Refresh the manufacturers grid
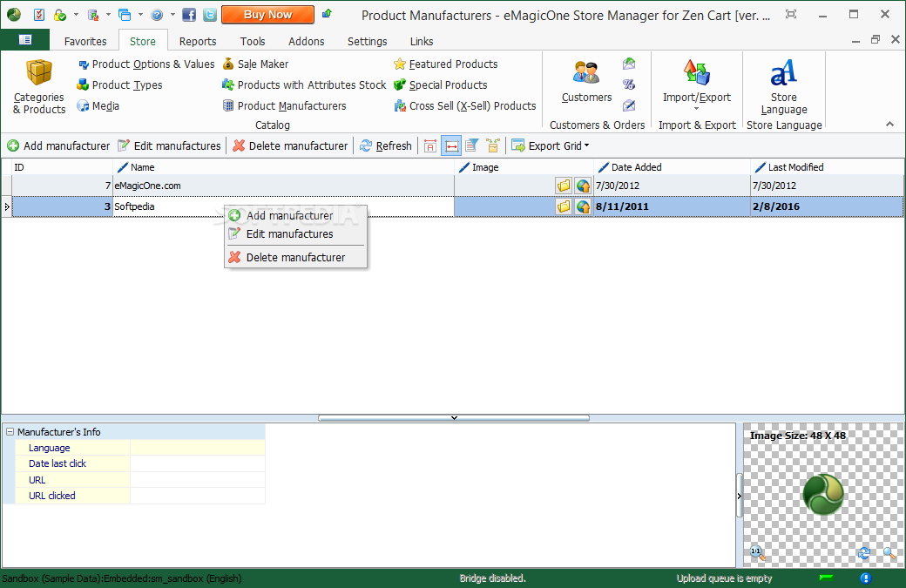 click(x=385, y=145)
